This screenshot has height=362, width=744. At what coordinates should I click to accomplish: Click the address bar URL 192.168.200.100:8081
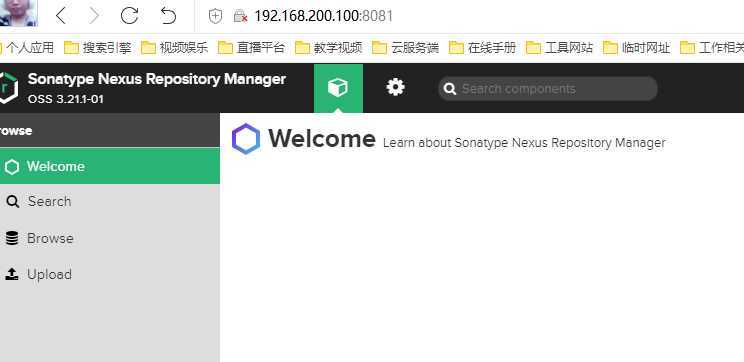(x=324, y=16)
